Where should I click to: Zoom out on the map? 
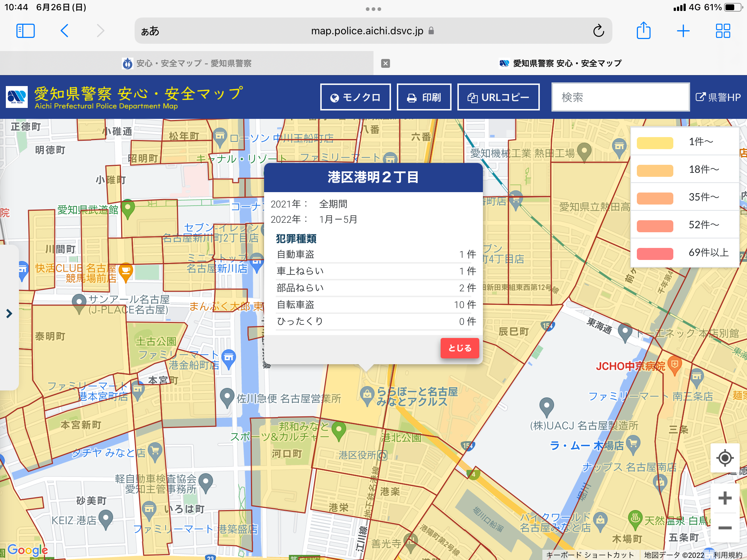725,528
